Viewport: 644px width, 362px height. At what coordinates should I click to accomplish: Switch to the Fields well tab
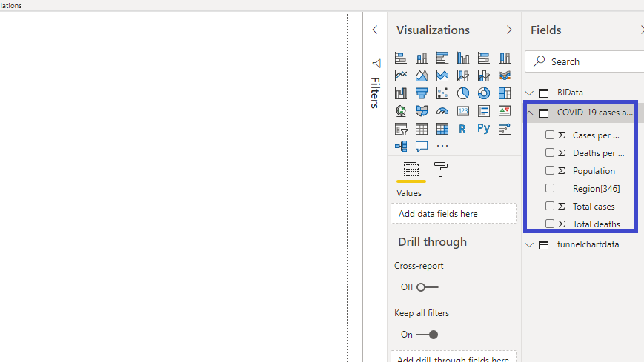click(x=411, y=170)
